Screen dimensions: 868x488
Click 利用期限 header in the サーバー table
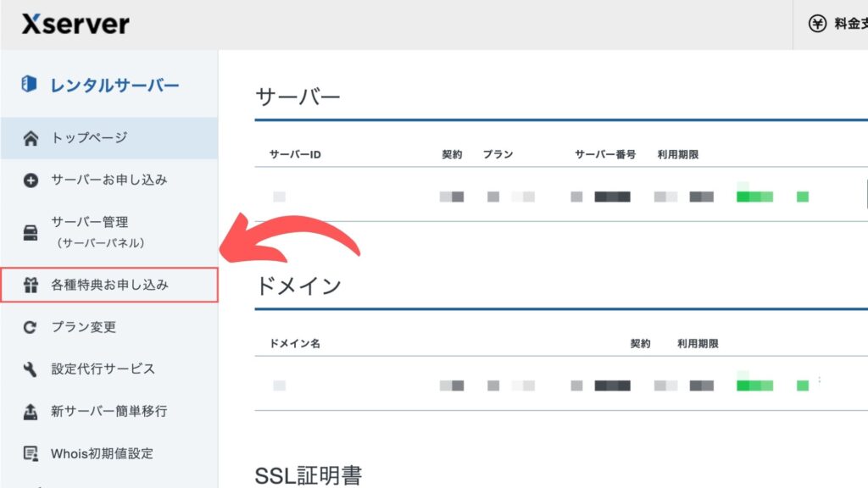(677, 154)
